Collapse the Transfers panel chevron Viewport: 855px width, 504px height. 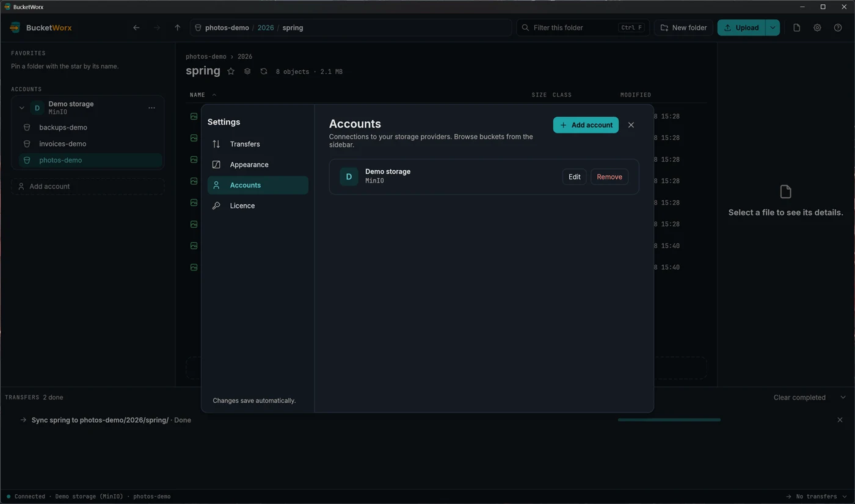tap(843, 397)
